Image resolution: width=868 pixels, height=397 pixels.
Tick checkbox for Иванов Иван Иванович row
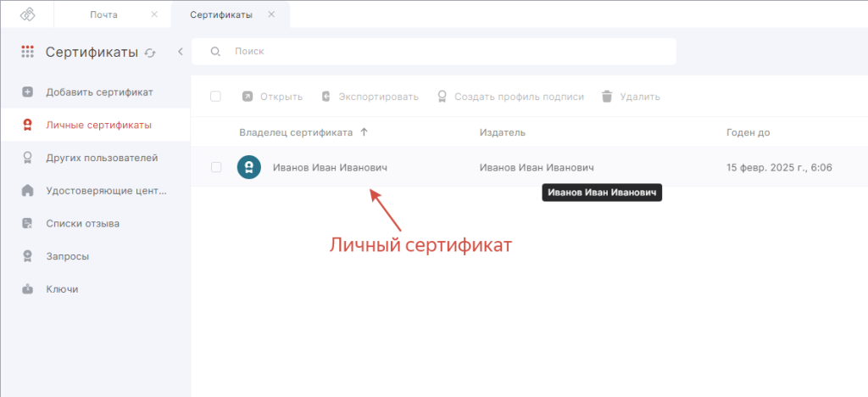(x=216, y=167)
